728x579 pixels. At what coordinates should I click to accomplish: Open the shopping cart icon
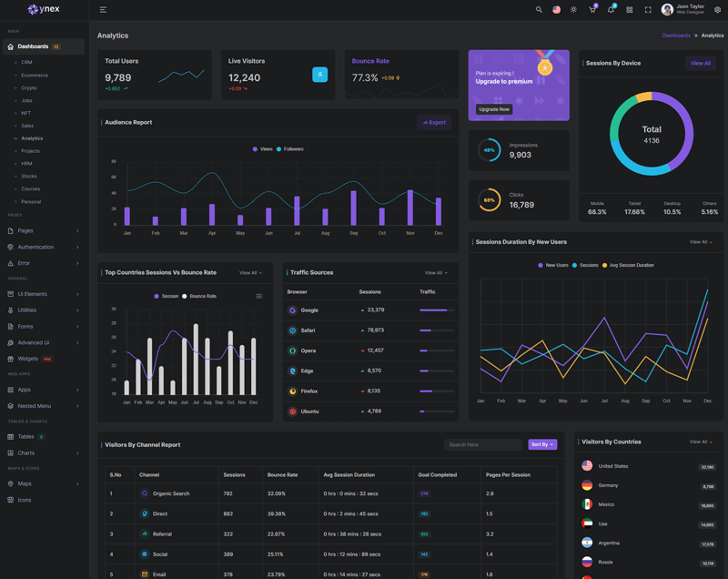pyautogui.click(x=592, y=10)
